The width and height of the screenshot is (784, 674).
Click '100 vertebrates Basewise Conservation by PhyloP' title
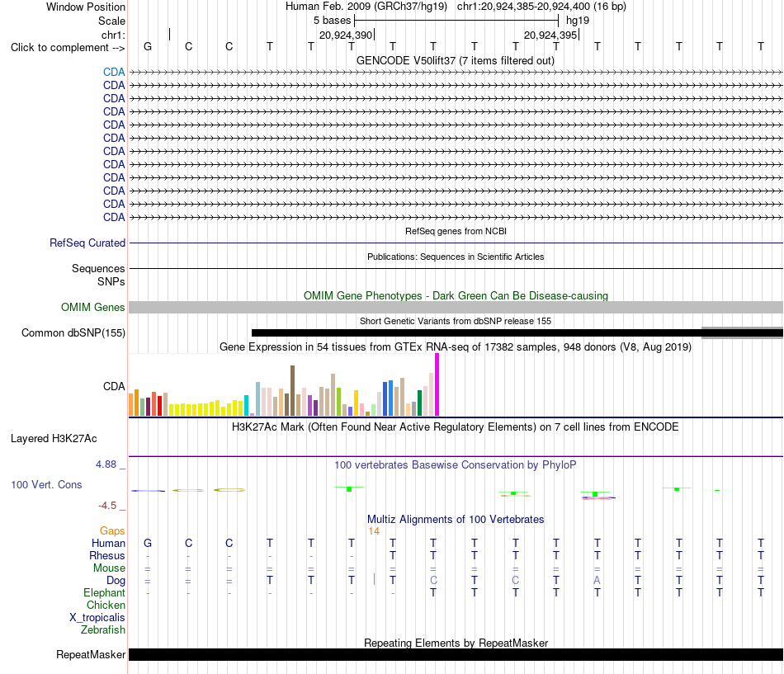click(x=456, y=465)
